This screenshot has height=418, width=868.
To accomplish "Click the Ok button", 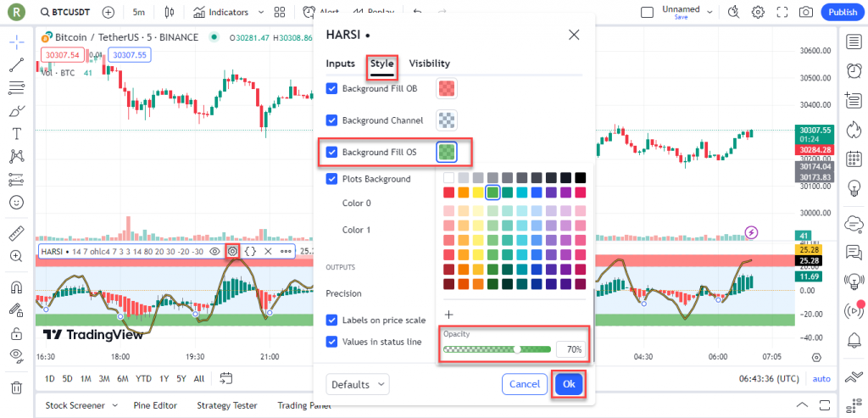I will 569,384.
